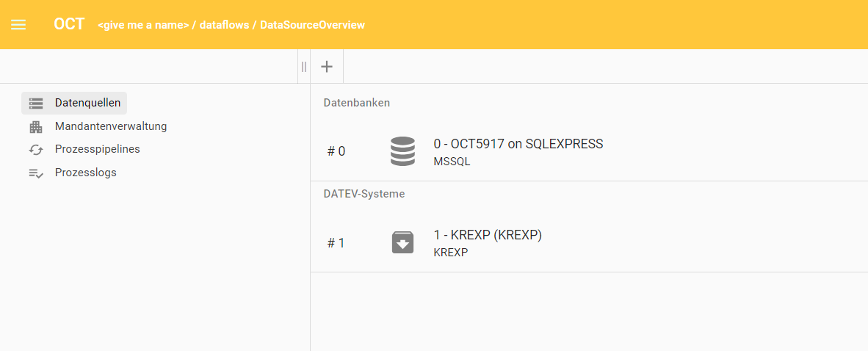The image size is (868, 351).
Task: Select the # 0 row number
Action: coord(336,151)
